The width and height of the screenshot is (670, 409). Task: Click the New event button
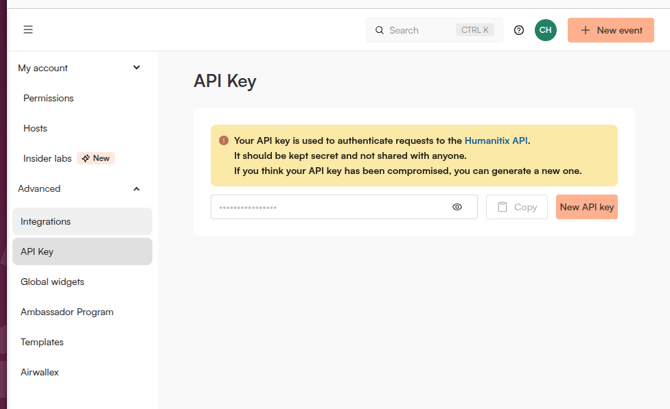coord(611,30)
